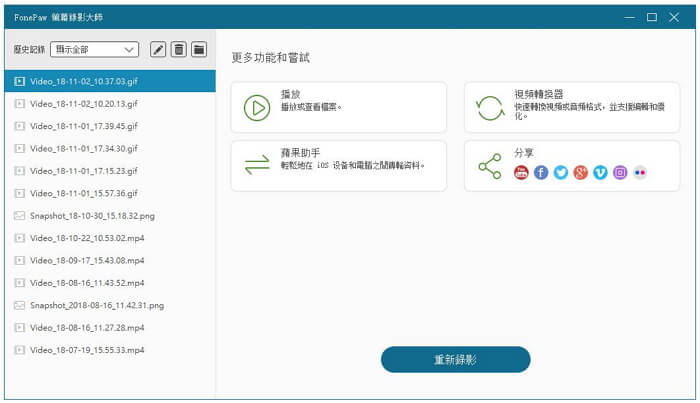Viewport: 700px width, 403px height.
Task: Open the folder icon in history toolbar
Action: click(199, 50)
